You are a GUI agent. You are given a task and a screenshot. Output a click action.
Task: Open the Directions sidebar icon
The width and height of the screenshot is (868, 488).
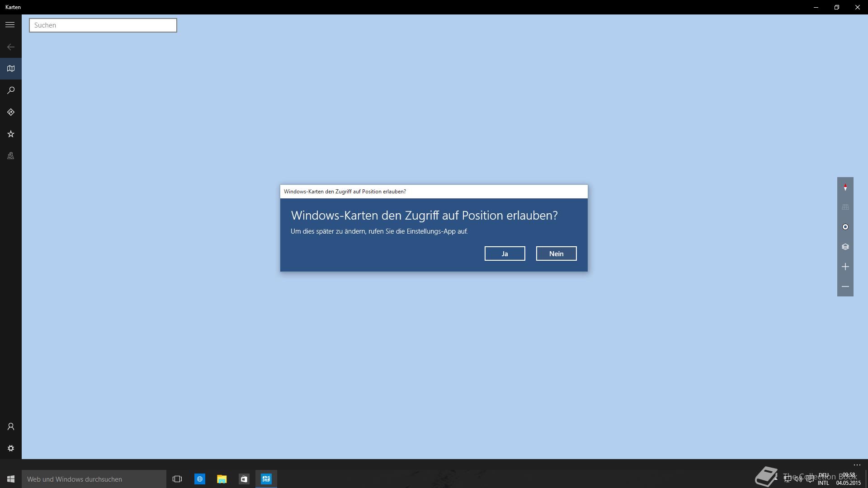(11, 112)
